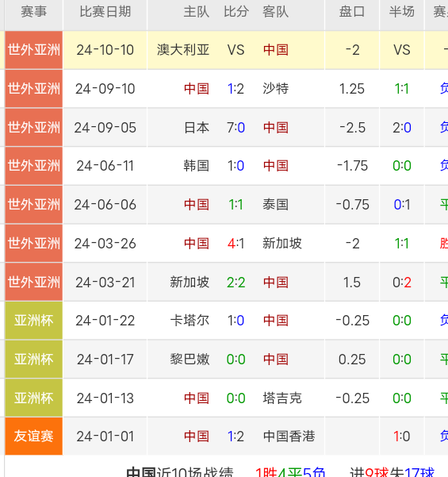Click the VS score for Australia match
The height and width of the screenshot is (477, 448).
coord(235,50)
